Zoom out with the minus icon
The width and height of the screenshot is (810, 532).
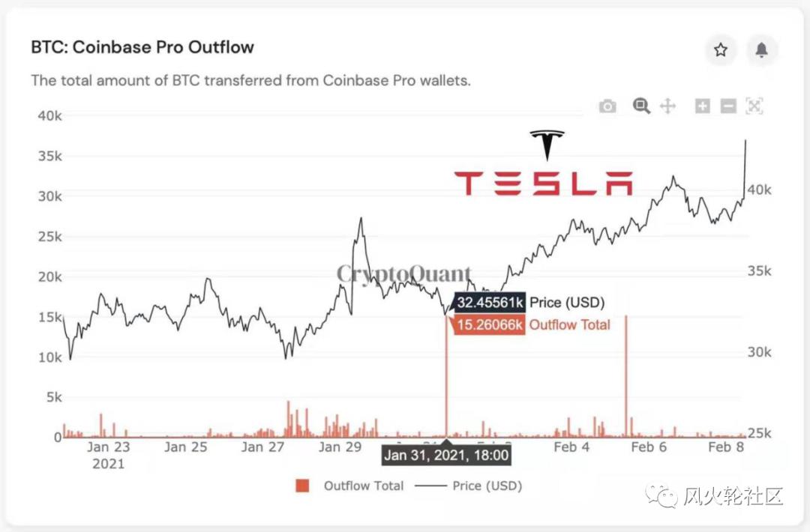coord(728,106)
